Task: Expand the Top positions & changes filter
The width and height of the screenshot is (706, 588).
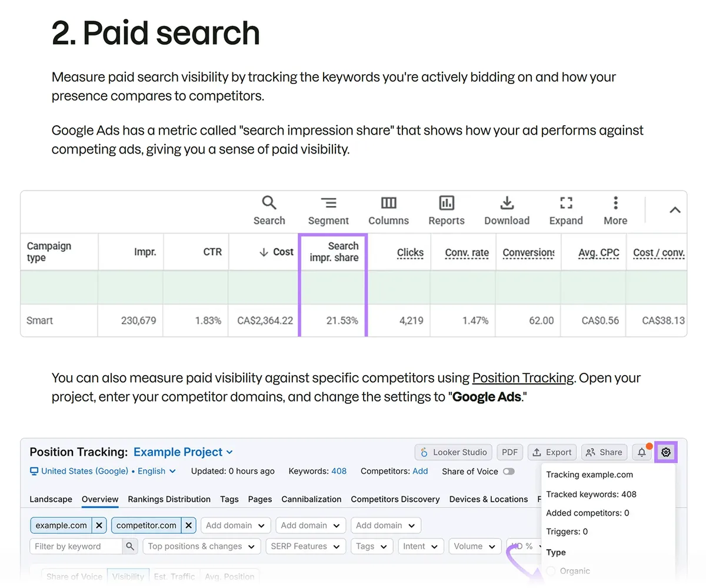Action: click(202, 546)
